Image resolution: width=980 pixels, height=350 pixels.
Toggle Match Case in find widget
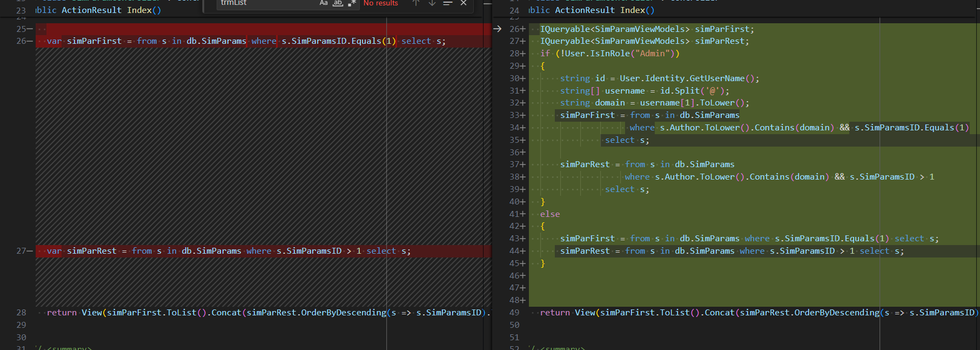click(324, 3)
